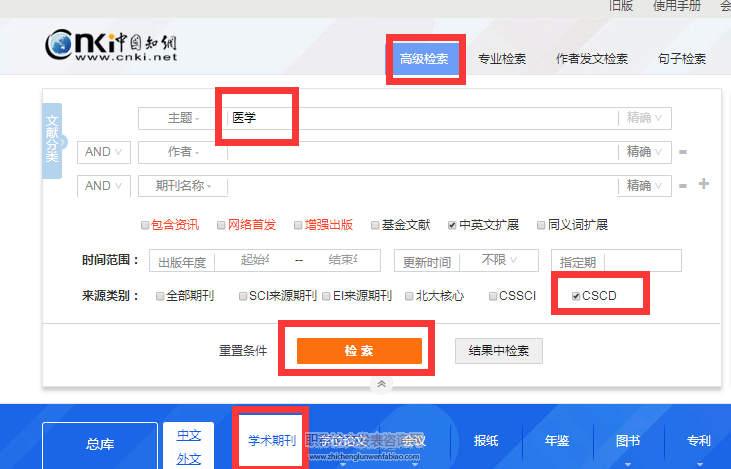Open 更新时间 不限 dropdown
Screen dimensions: 731x469
[x=499, y=260]
